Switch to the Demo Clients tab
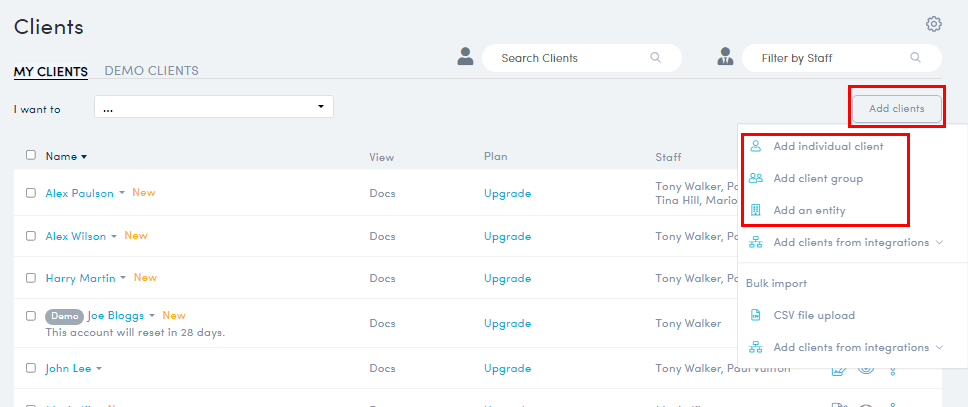This screenshot has height=407, width=968. click(x=151, y=71)
